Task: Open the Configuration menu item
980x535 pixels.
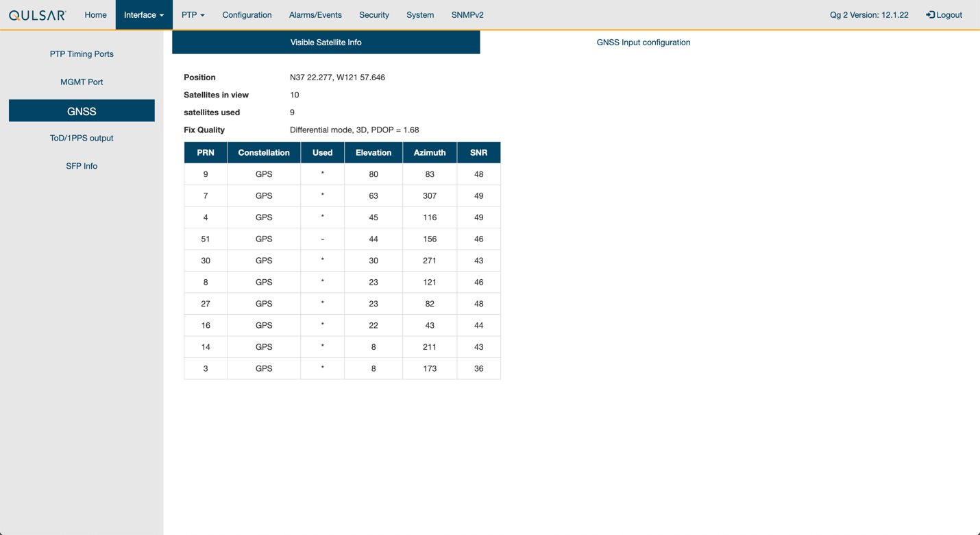Action: 247,15
